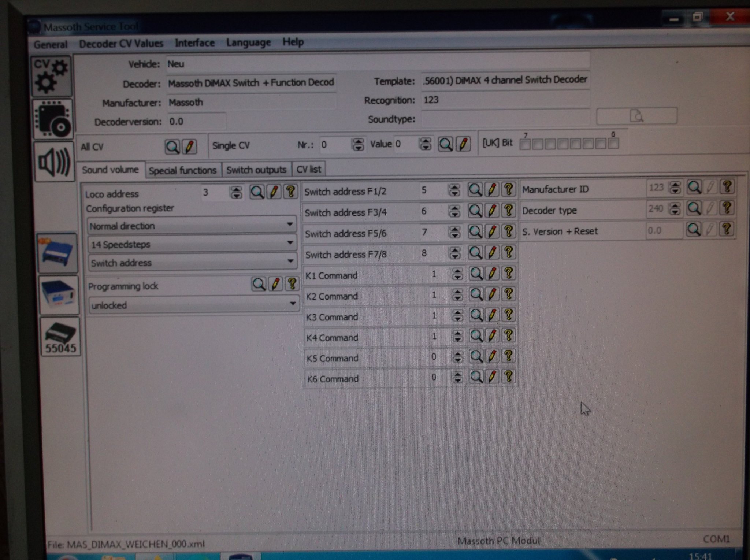
Task: Select the 55045 device icon
Action: click(60, 337)
